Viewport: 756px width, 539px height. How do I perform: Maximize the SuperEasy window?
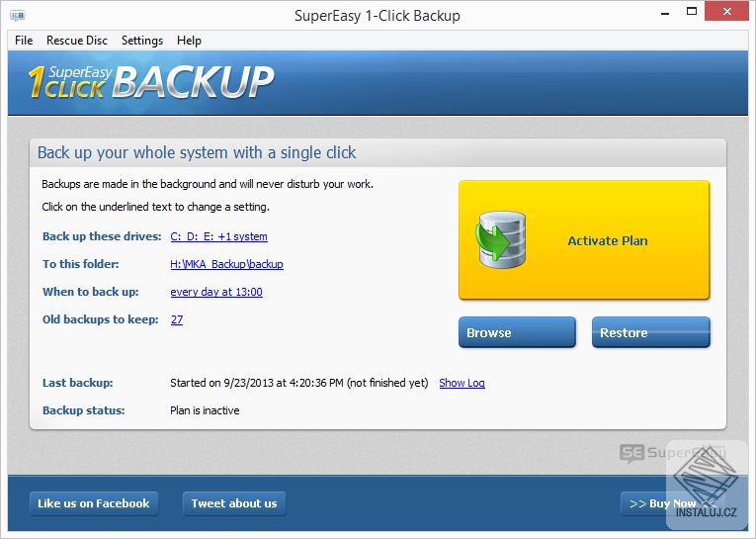692,12
